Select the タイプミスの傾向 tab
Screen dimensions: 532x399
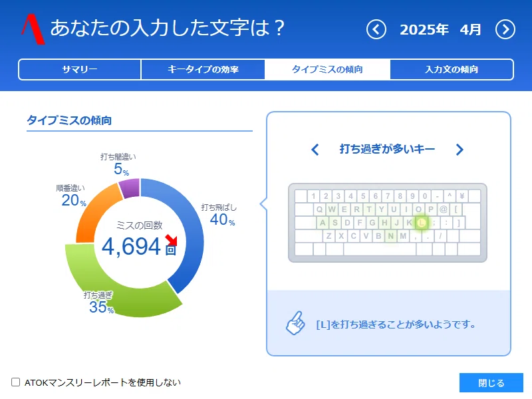[327, 70]
